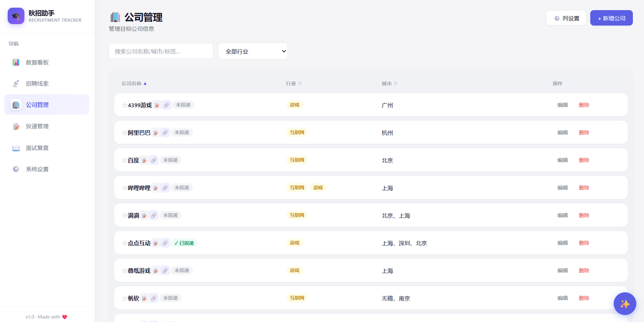Open the 面试复盘 section
The image size is (644, 322).
47,148
